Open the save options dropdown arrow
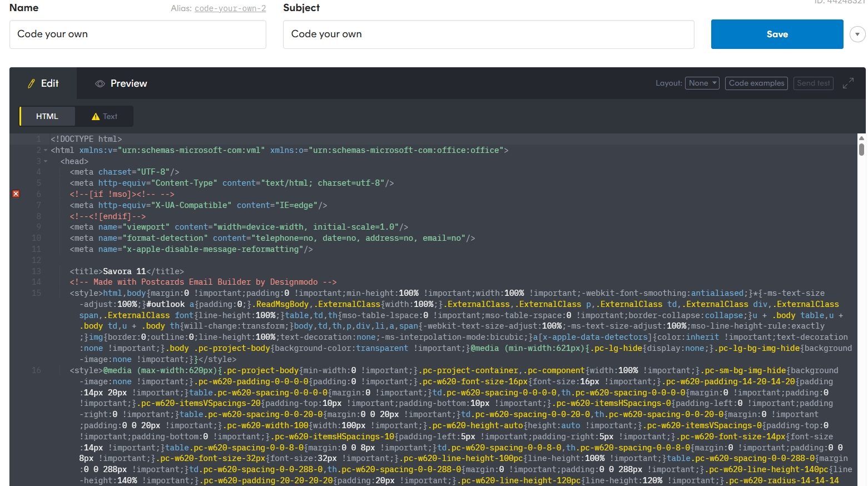The height and width of the screenshot is (486, 868). click(857, 34)
